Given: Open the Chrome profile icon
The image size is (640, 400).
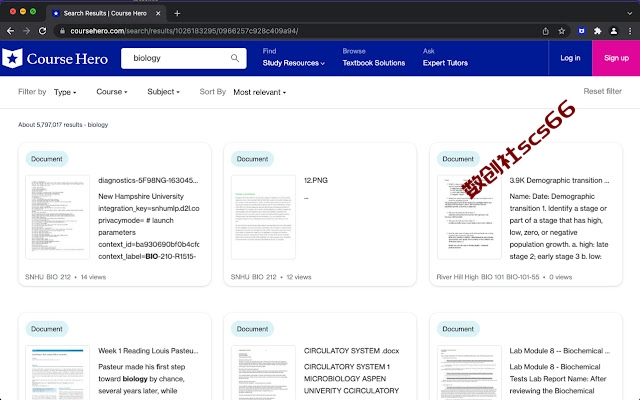Looking at the screenshot, I should 613,31.
